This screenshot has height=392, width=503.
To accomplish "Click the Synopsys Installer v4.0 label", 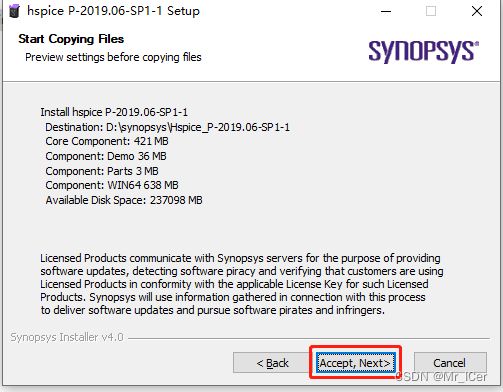I will [67, 337].
